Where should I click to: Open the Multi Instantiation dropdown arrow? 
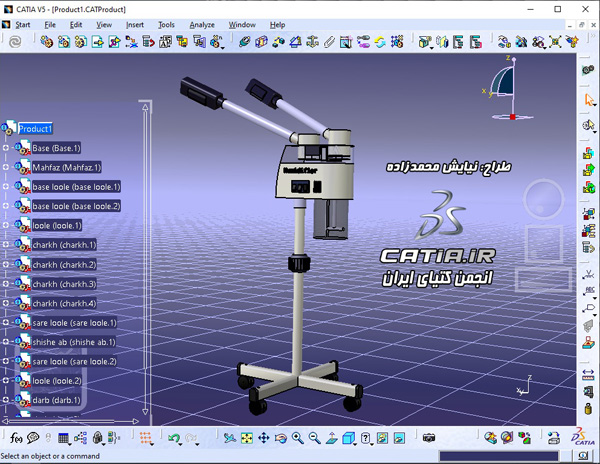(223, 48)
